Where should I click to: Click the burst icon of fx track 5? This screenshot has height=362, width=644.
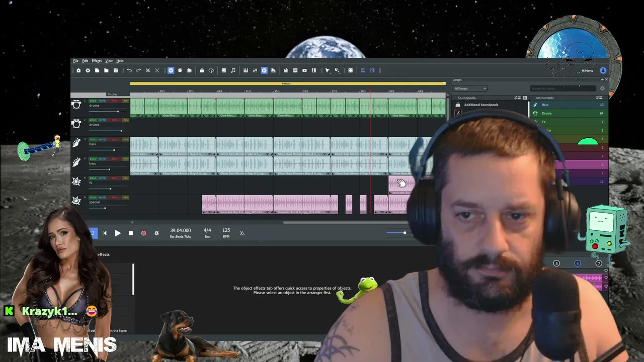[76, 182]
